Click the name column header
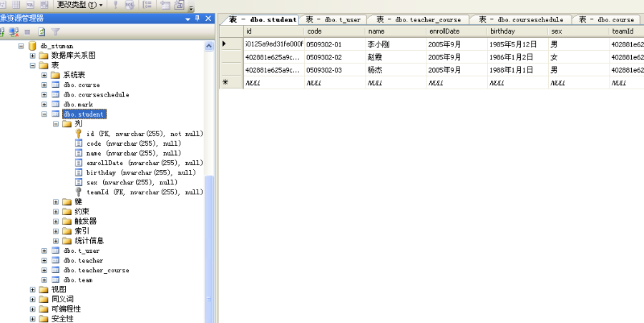The width and height of the screenshot is (644, 323). click(x=396, y=31)
